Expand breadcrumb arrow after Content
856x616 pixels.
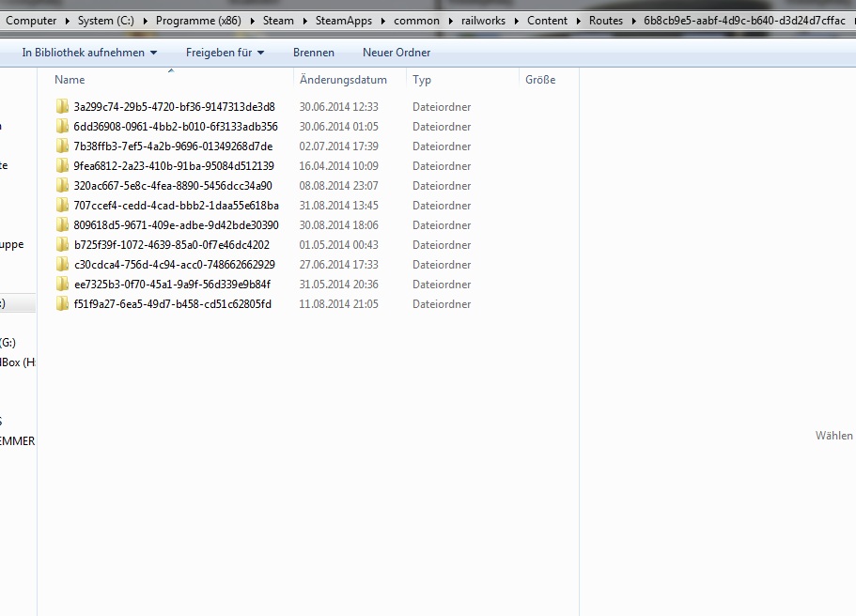point(578,22)
